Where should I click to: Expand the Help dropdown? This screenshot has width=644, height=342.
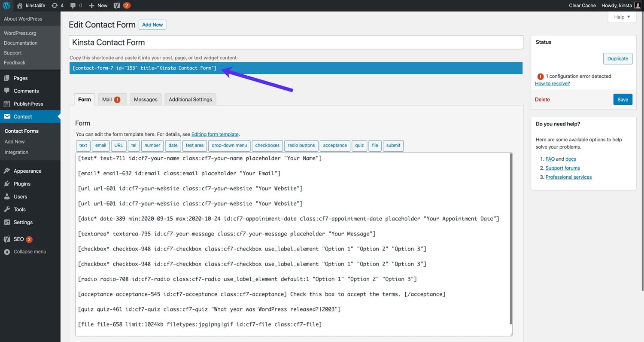tap(622, 17)
